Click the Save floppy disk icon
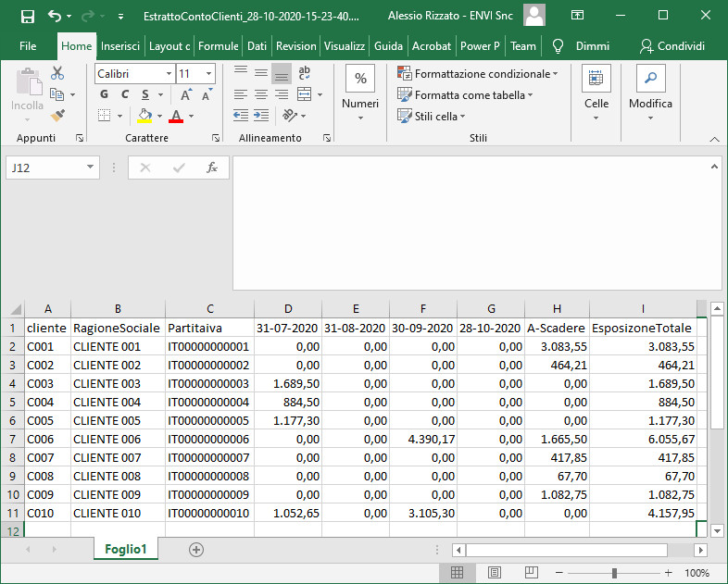 [28, 17]
